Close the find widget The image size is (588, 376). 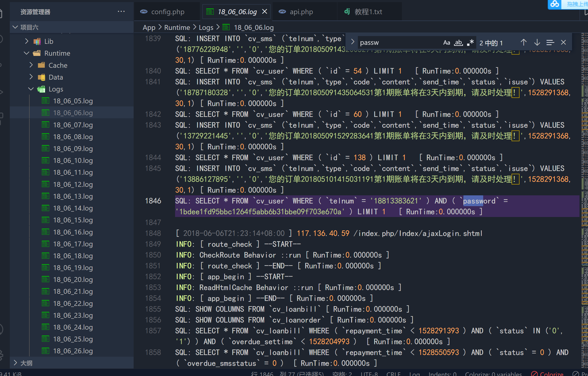pyautogui.click(x=564, y=43)
